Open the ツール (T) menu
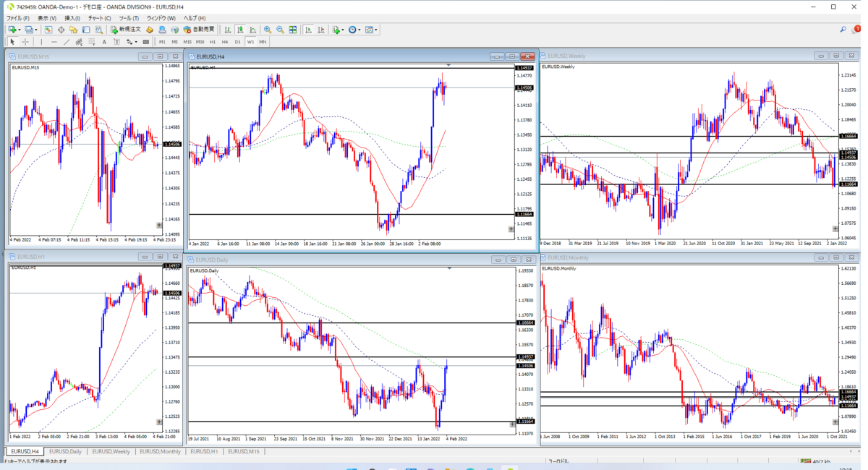Viewport: 868px width, 470px height. [129, 18]
